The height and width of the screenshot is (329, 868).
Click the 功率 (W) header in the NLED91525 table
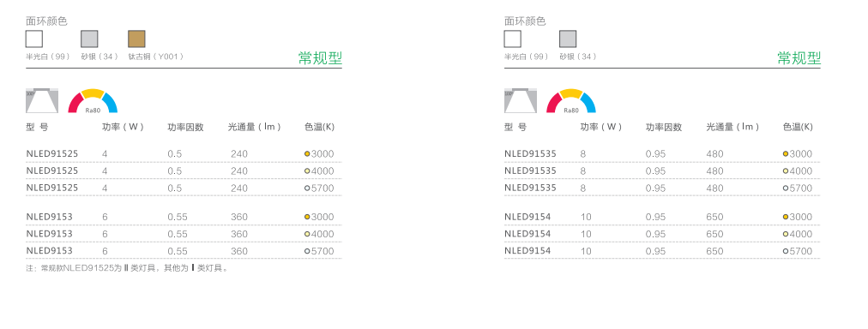pos(123,127)
